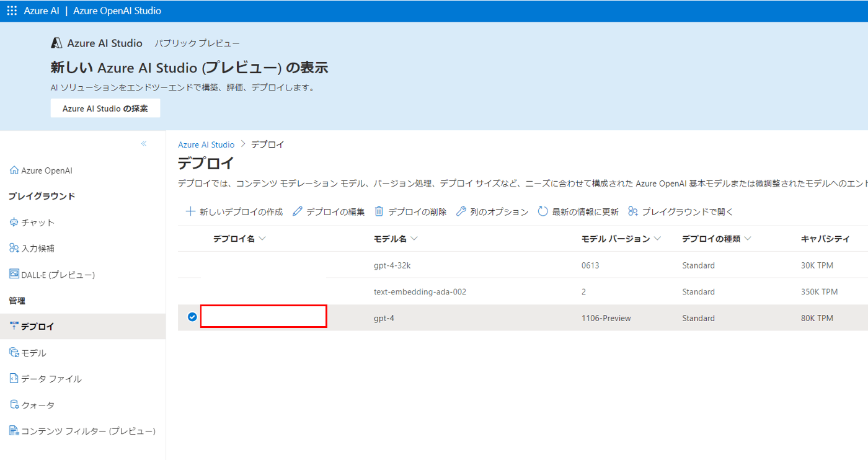Click 最新の情報に更新 button

pos(578,211)
